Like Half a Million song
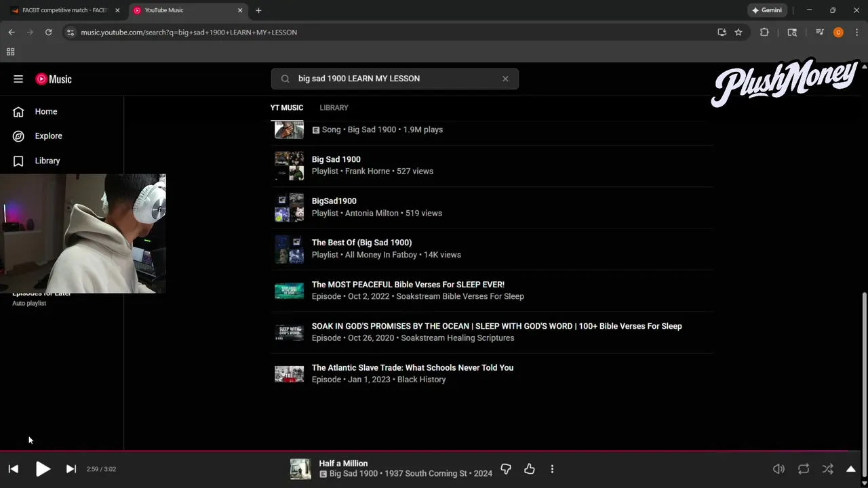The height and width of the screenshot is (488, 868). pos(530,469)
